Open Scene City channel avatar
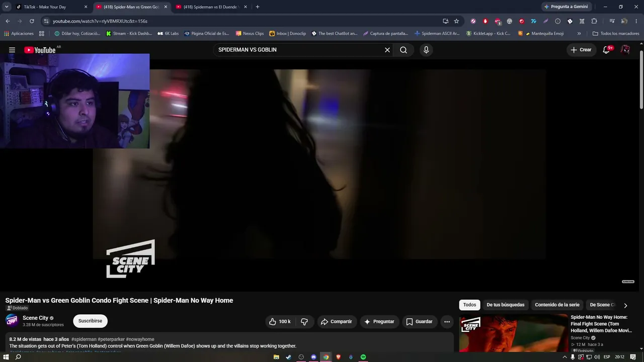 (x=12, y=320)
